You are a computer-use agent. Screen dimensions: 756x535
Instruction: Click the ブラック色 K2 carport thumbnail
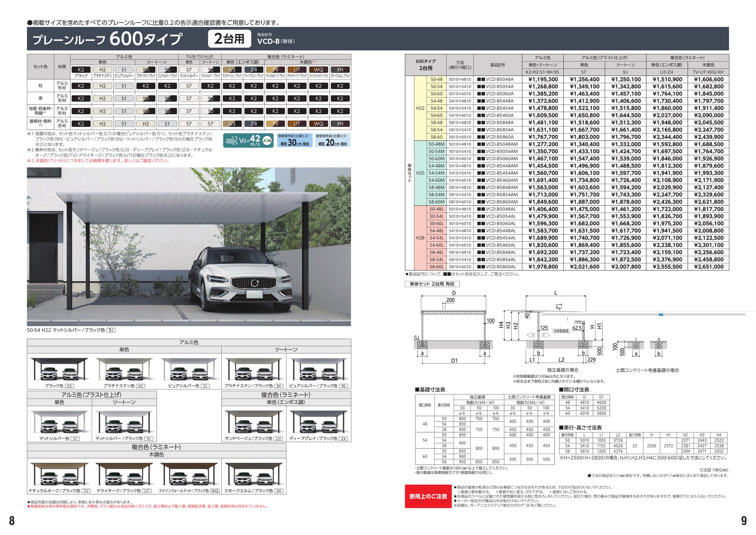tap(59, 369)
